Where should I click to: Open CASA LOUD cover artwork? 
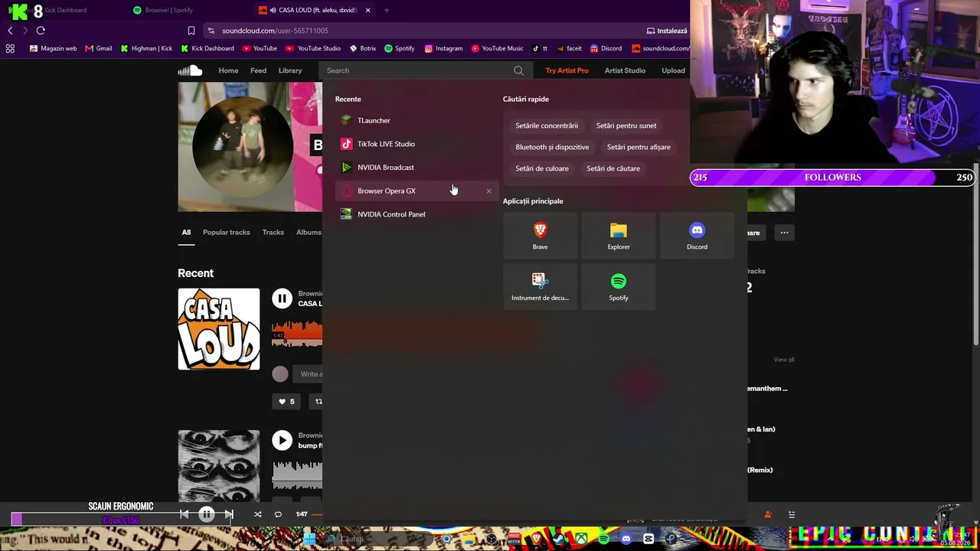[x=219, y=329]
